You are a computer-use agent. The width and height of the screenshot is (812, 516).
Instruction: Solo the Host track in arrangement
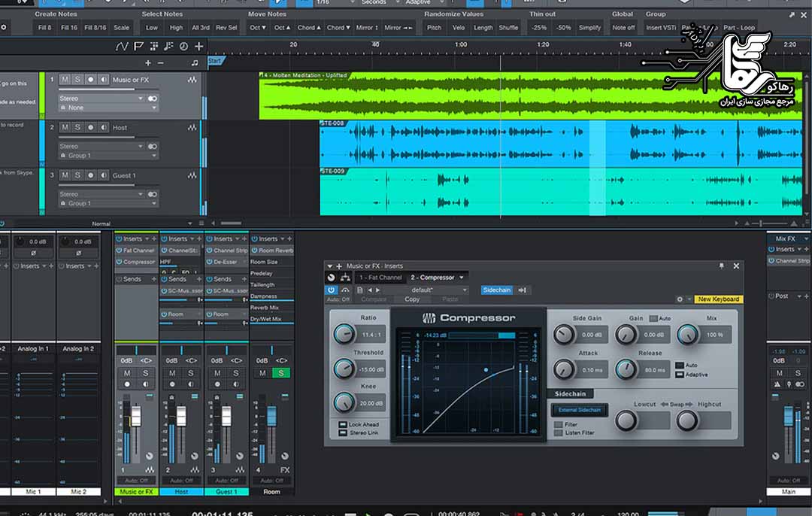tap(77, 128)
